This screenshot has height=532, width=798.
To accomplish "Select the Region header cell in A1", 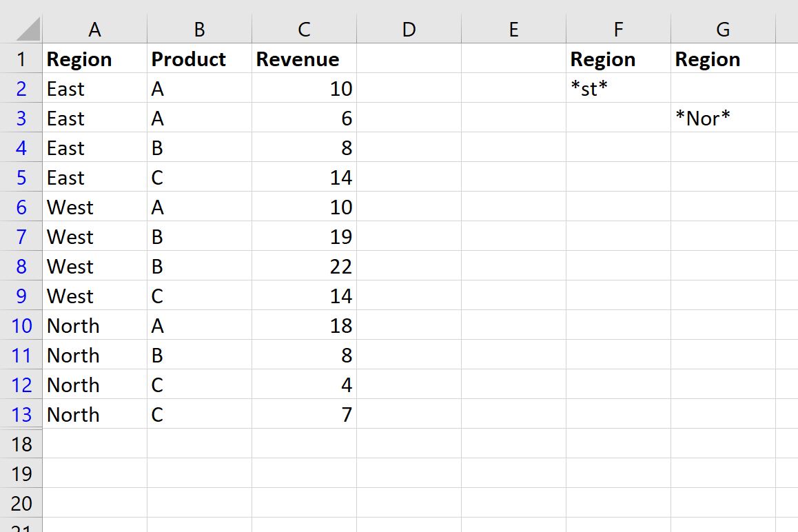I will 94,59.
